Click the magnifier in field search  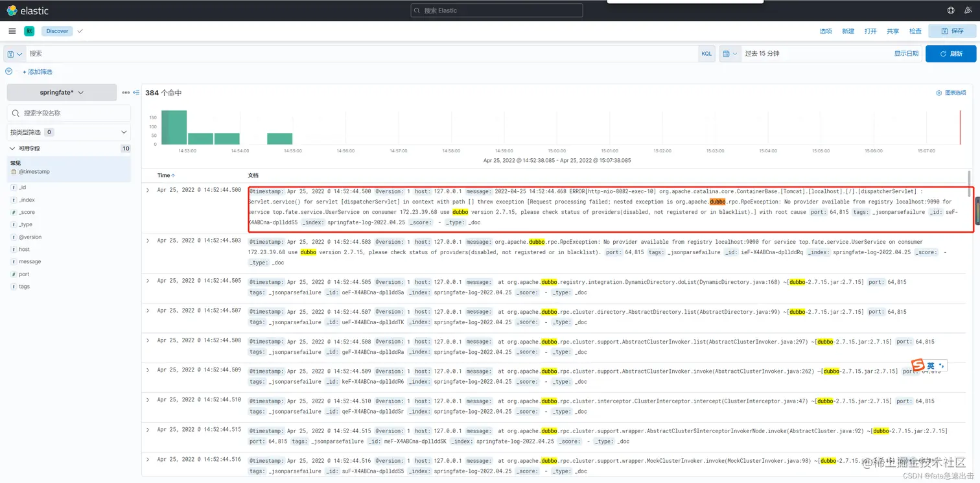coord(16,113)
